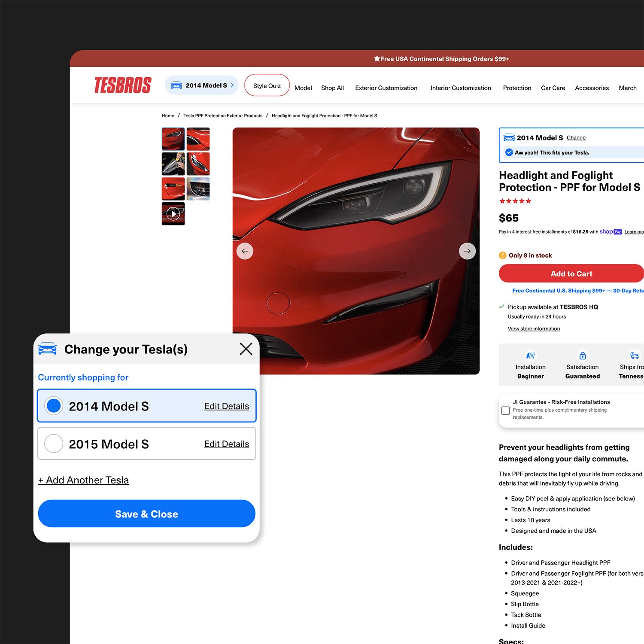Expand the 2014 Model S vehicle selector

click(201, 85)
